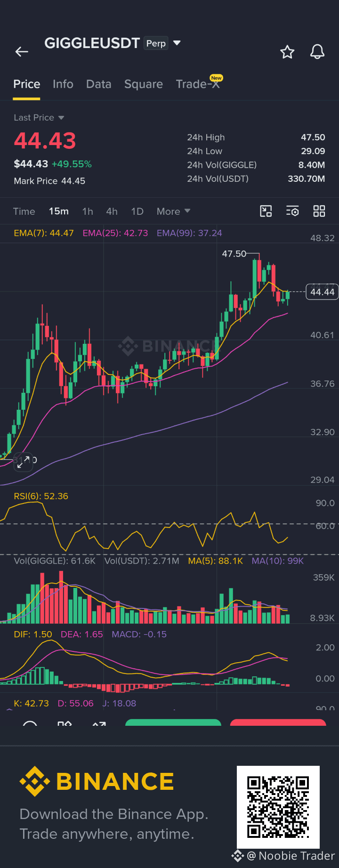
Task: Tap the Perp contract label
Action: coord(156,43)
